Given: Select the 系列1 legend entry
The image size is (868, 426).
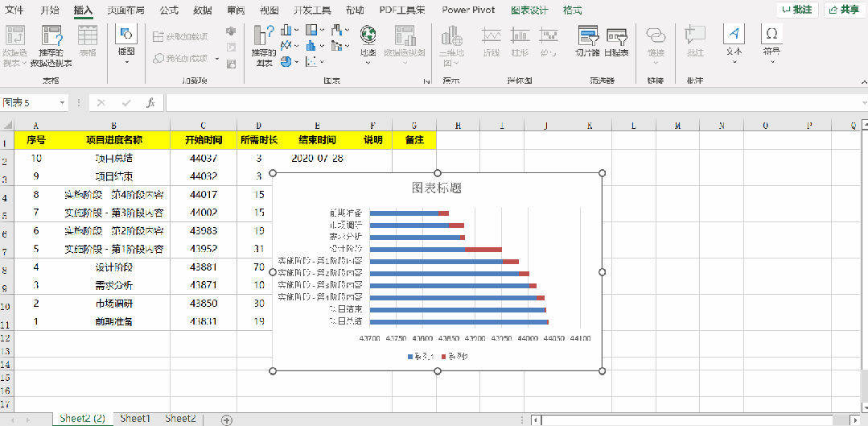Looking at the screenshot, I should (419, 357).
